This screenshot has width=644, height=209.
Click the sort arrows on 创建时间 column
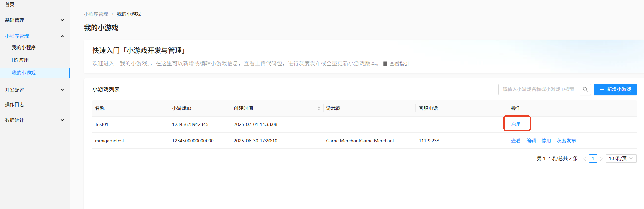pyautogui.click(x=319, y=108)
